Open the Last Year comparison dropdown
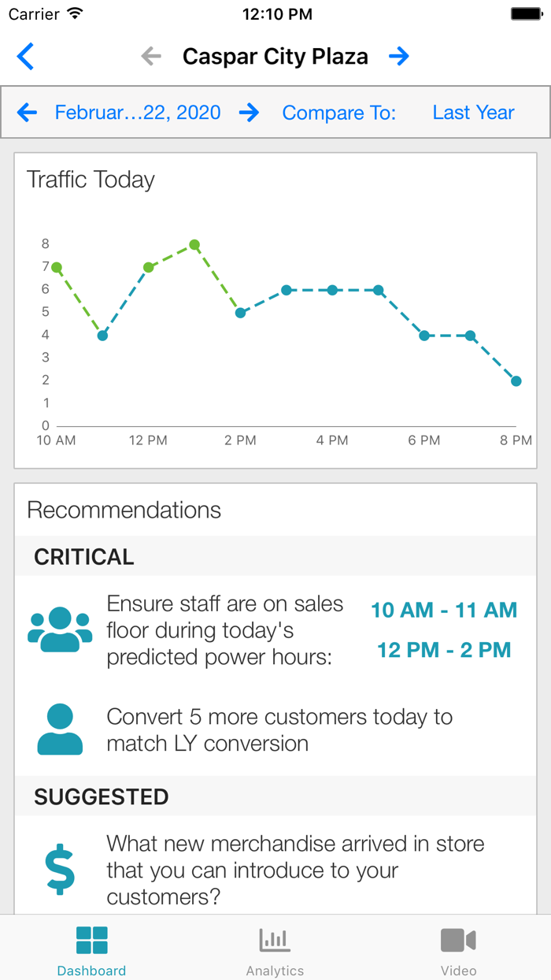This screenshot has width=551, height=980. (x=473, y=113)
